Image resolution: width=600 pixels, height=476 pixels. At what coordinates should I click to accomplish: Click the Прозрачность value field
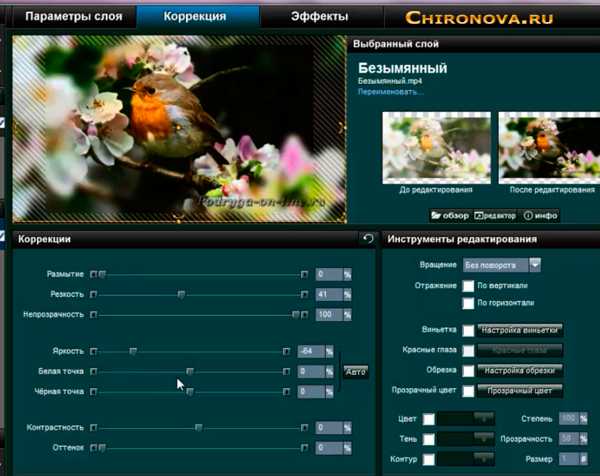tap(569, 439)
